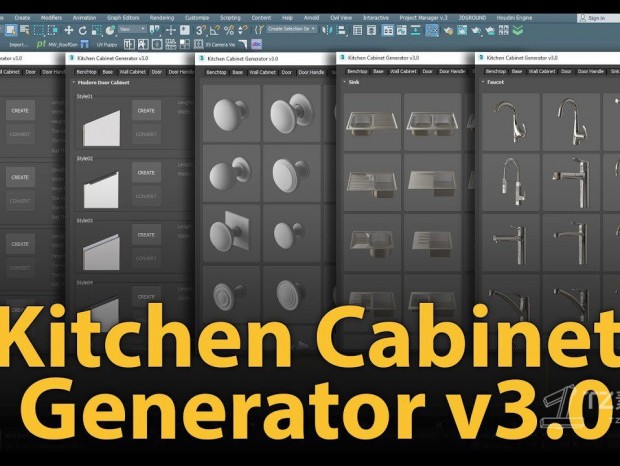This screenshot has width=620, height=466.
Task: Click the abc purple toolbar icon
Action: (x=256, y=44)
